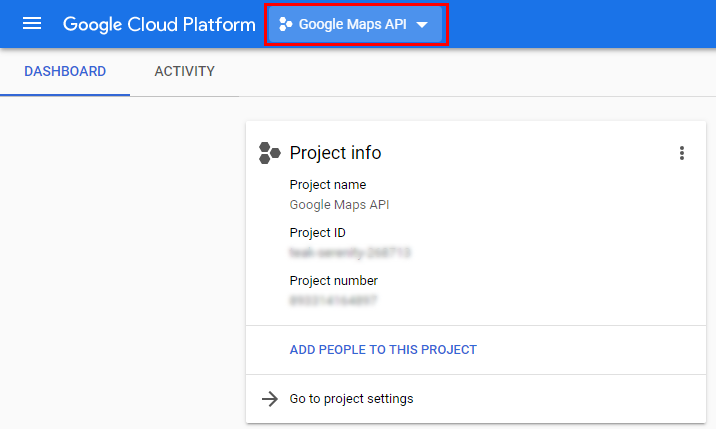Click Add People to This Project
Screen dimensions: 716x433
click(x=383, y=350)
